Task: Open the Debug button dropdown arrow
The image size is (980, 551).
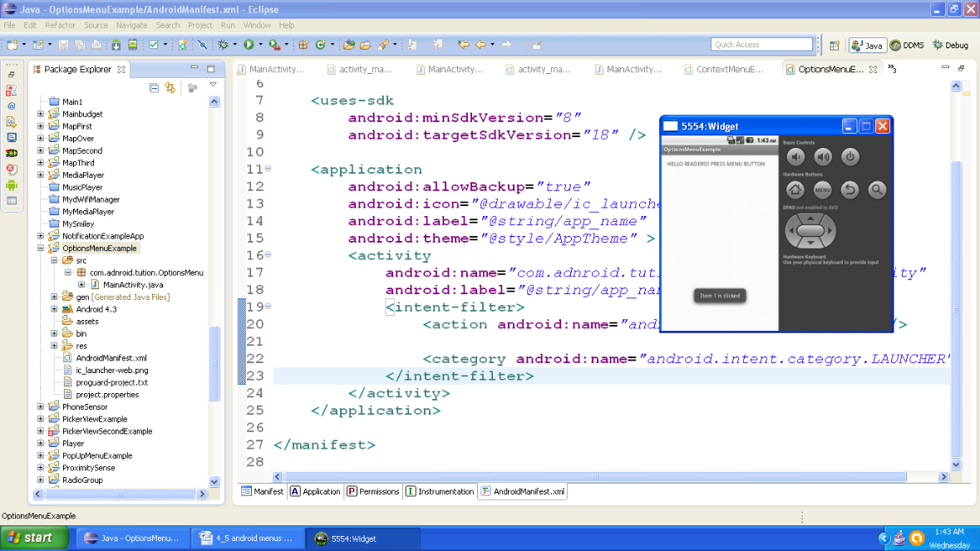Action: 235,44
